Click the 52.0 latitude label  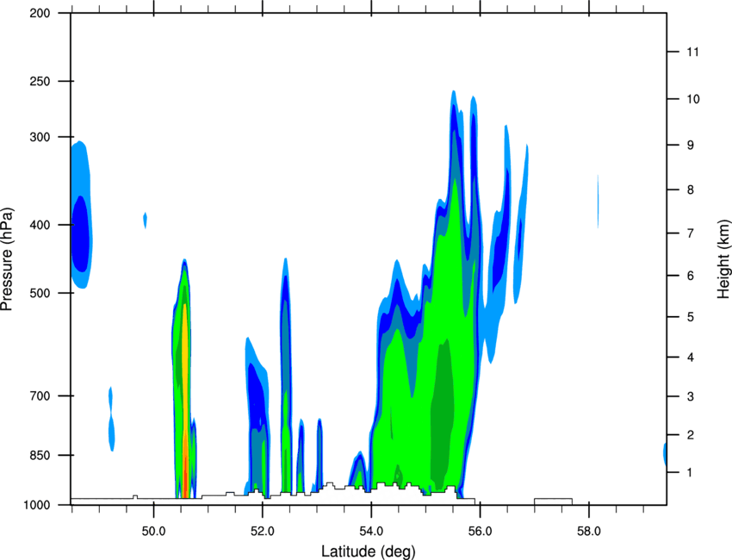[x=263, y=532]
